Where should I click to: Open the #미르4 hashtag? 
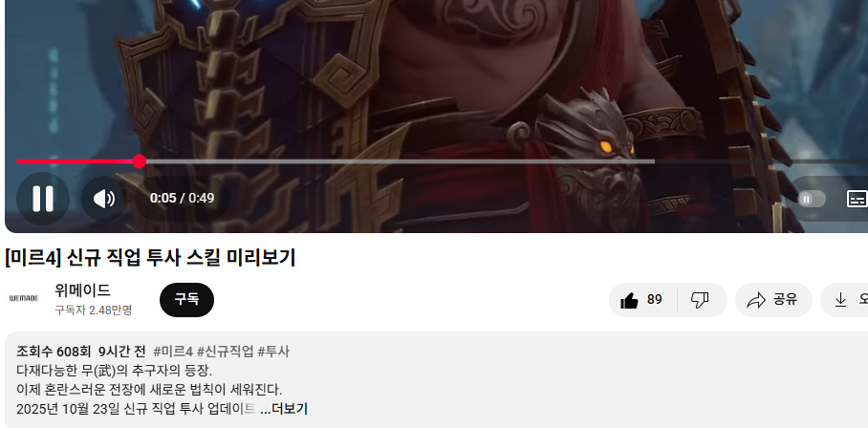[x=173, y=352]
